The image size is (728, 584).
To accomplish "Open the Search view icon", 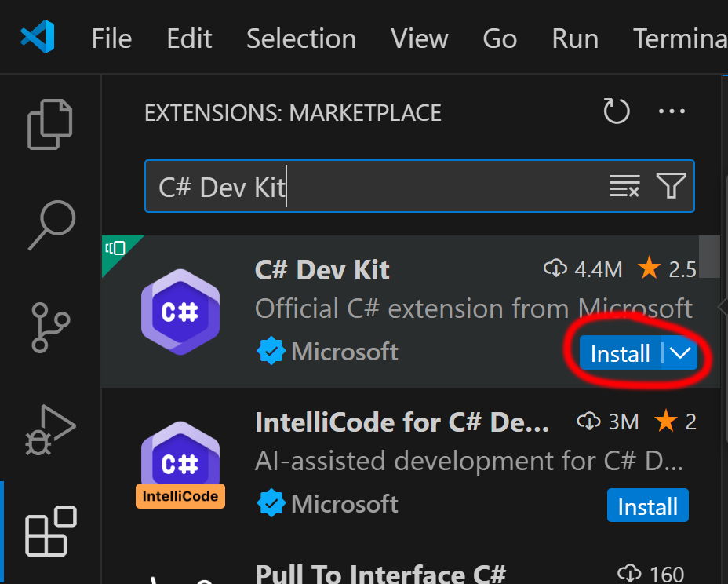I will click(x=52, y=225).
